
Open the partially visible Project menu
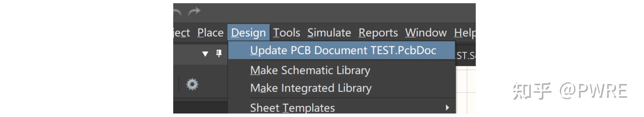182,33
